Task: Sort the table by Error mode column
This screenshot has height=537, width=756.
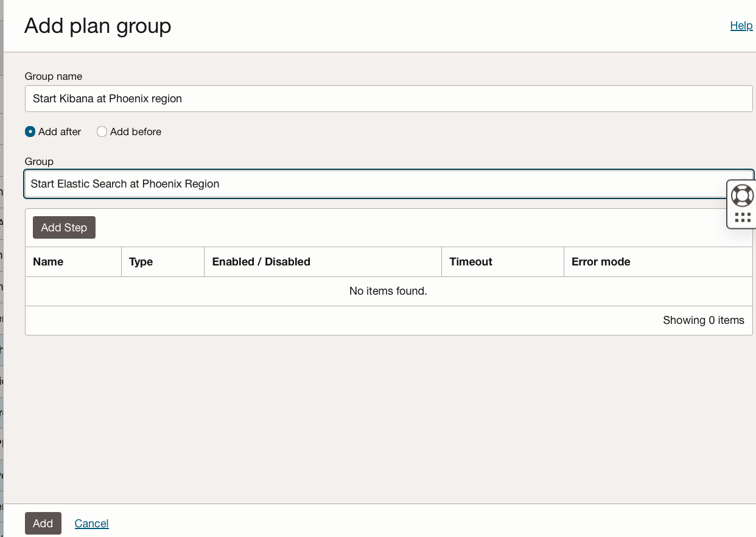Action: click(x=601, y=261)
